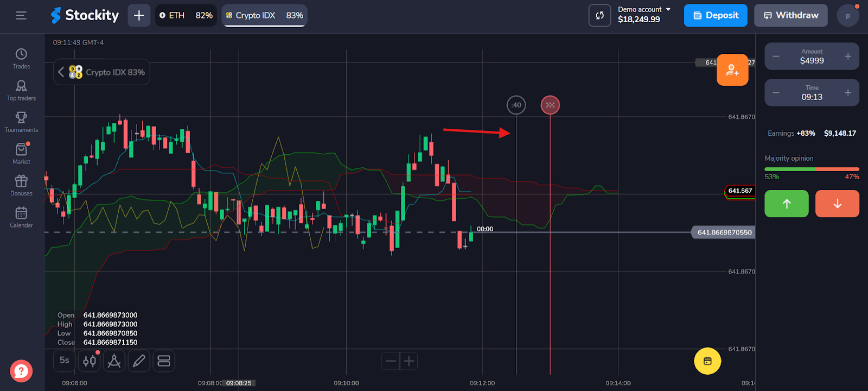Screen dimensions: 868x391
Task: Click the Withdraw button
Action: click(x=790, y=15)
